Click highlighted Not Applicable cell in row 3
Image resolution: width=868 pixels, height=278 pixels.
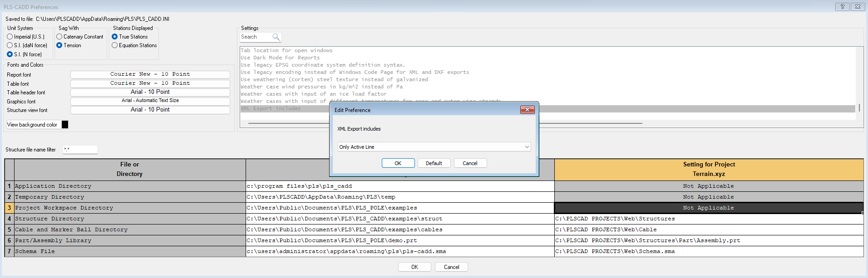pos(709,208)
